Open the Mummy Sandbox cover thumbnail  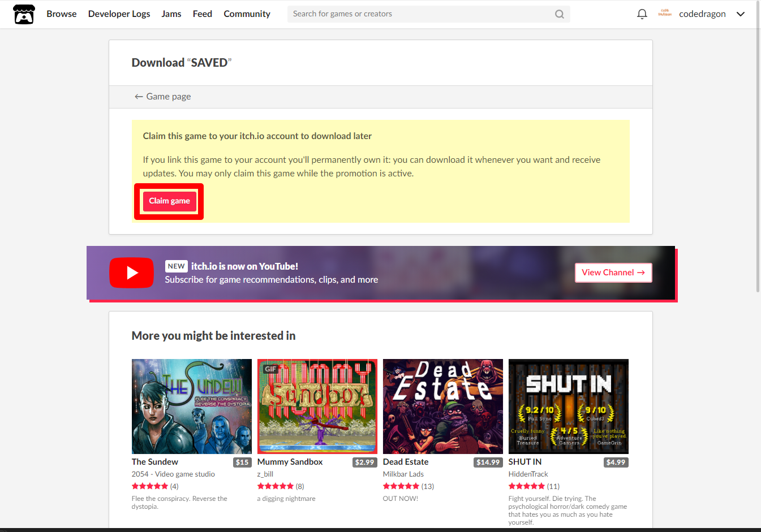pos(317,406)
